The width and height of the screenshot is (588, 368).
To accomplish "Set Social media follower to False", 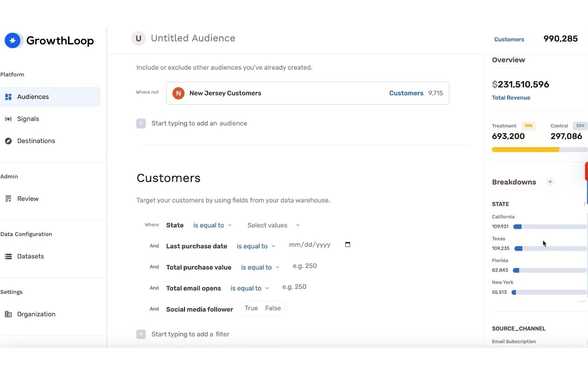I will [x=273, y=308].
